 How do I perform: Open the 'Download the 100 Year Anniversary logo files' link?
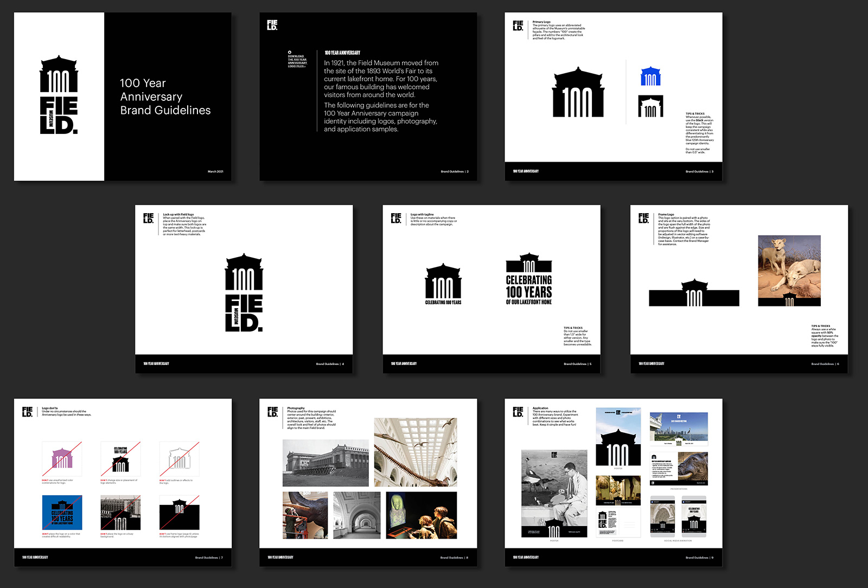point(297,60)
